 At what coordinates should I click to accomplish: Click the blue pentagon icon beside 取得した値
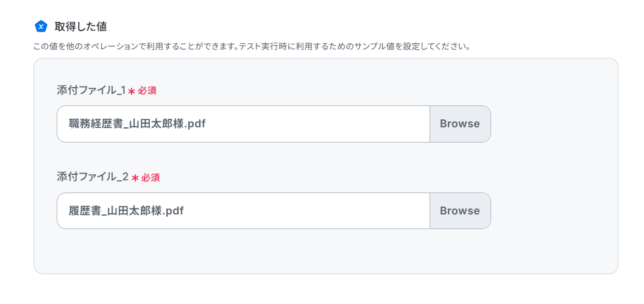(41, 27)
